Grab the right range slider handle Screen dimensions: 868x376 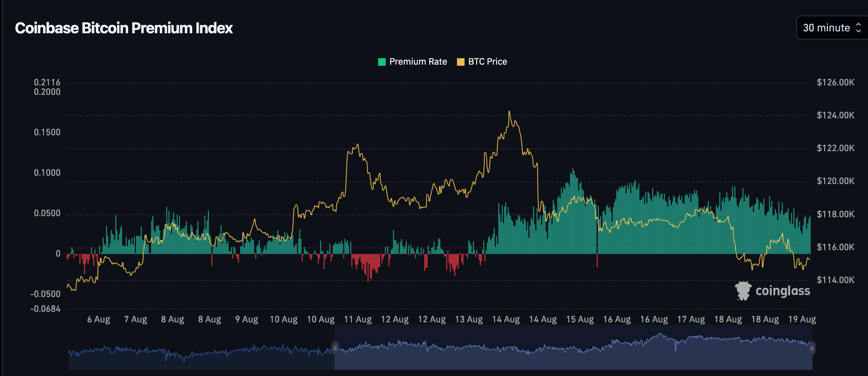[x=812, y=348]
